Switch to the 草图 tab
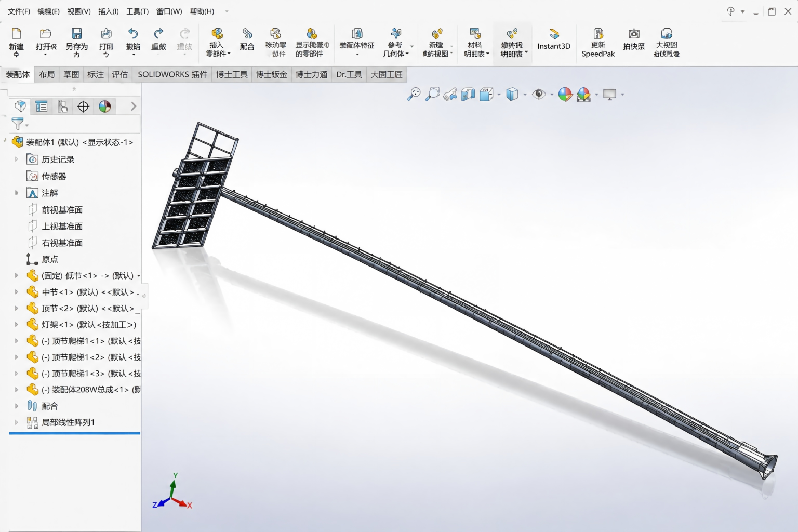 (x=71, y=74)
